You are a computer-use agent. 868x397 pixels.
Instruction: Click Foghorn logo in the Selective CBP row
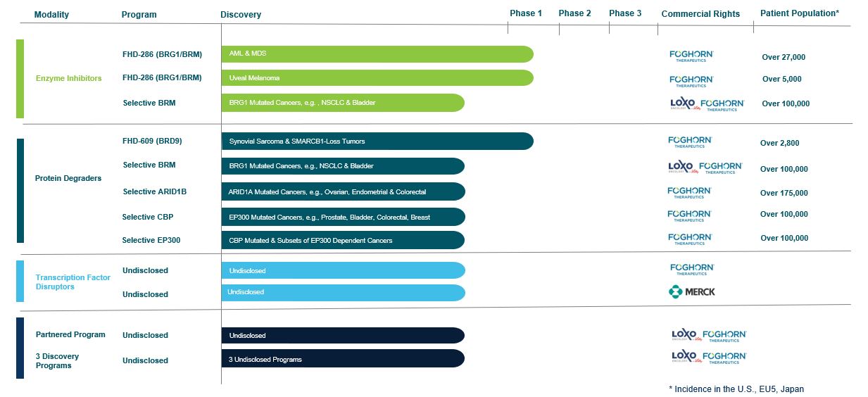[690, 215]
